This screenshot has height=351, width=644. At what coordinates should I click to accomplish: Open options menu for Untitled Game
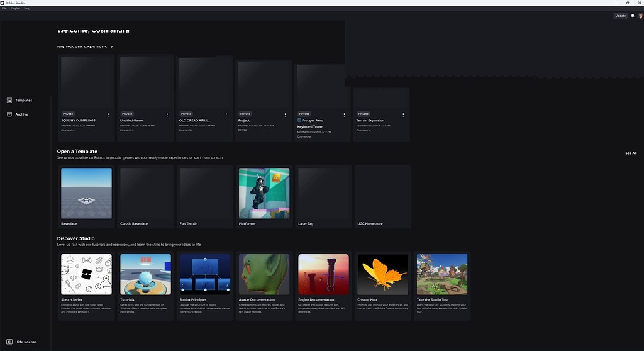tap(167, 114)
